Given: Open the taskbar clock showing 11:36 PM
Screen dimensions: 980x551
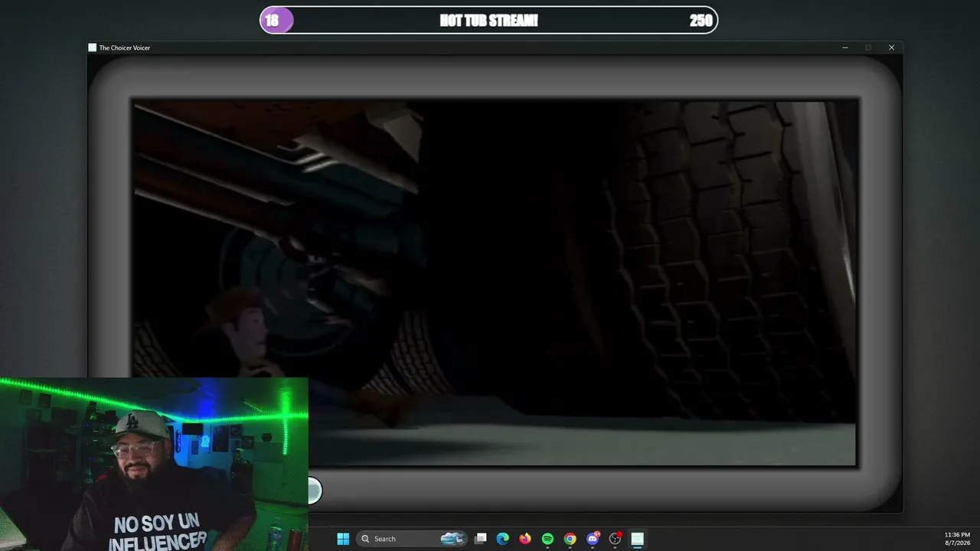Looking at the screenshot, I should tap(957, 539).
